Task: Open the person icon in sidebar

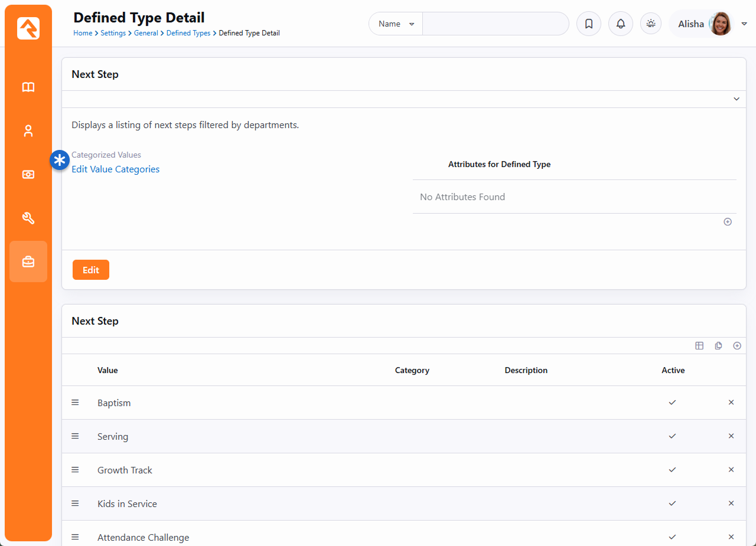Action: pos(28,131)
